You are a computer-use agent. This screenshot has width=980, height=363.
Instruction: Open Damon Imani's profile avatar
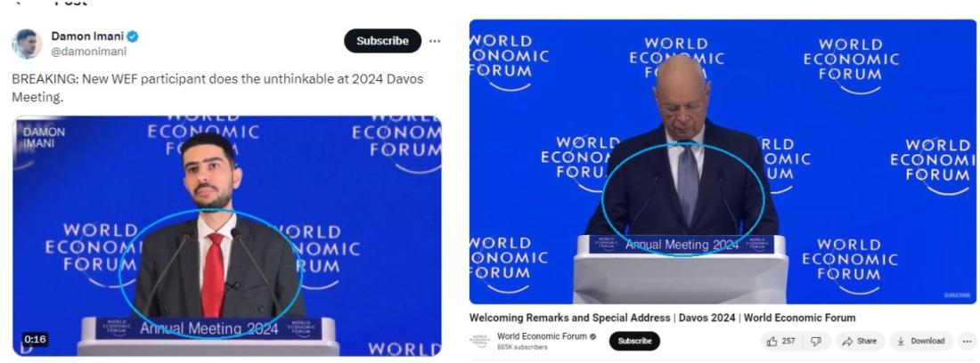click(27, 44)
